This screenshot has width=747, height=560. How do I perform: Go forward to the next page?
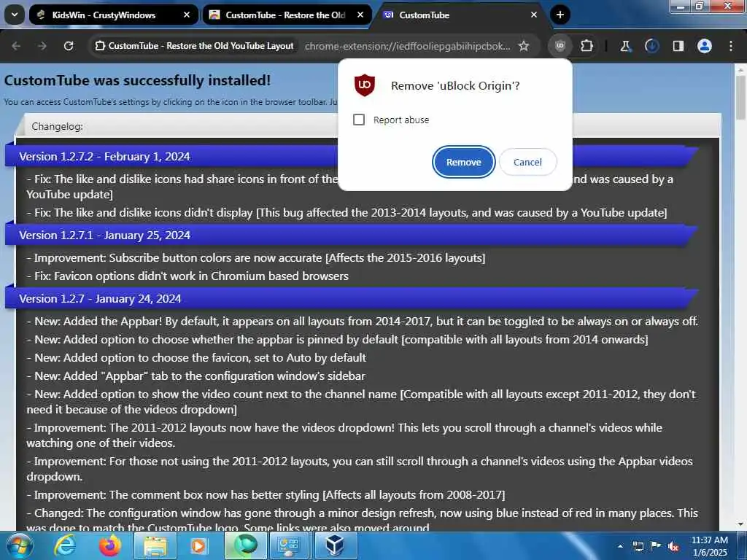coord(42,46)
